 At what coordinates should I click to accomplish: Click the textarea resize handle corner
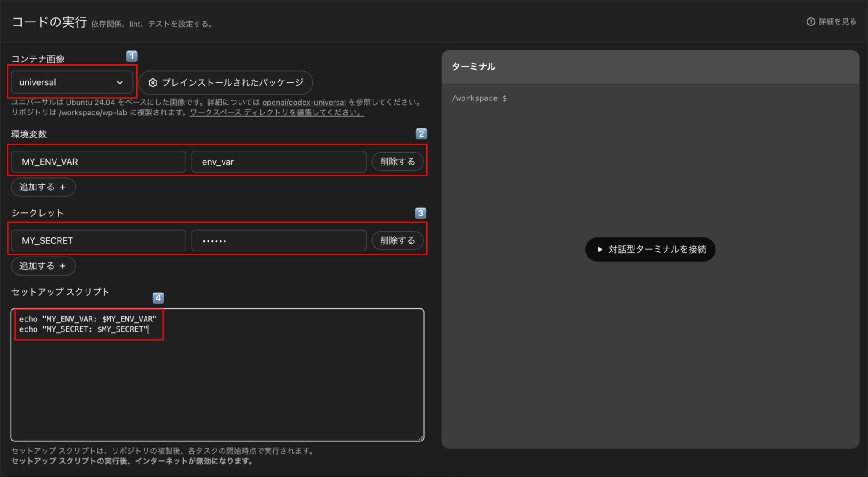420,438
